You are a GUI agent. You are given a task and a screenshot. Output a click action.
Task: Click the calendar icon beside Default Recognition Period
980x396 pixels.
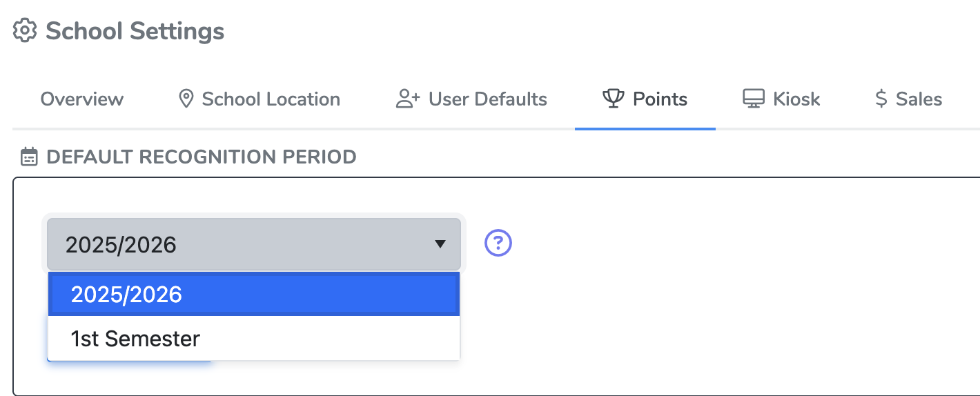[29, 157]
